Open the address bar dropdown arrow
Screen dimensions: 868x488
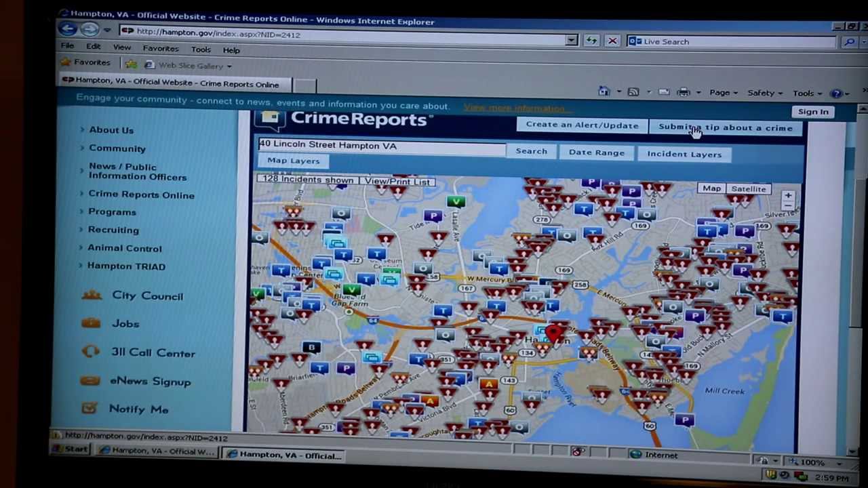(x=572, y=41)
